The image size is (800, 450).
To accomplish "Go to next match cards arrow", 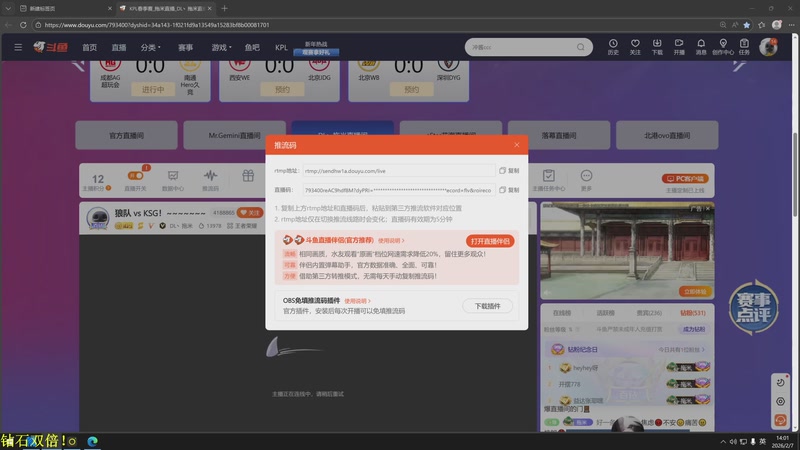I will 739,65.
